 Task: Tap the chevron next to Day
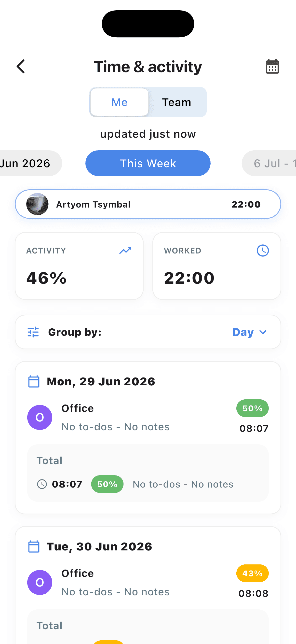pyautogui.click(x=263, y=332)
